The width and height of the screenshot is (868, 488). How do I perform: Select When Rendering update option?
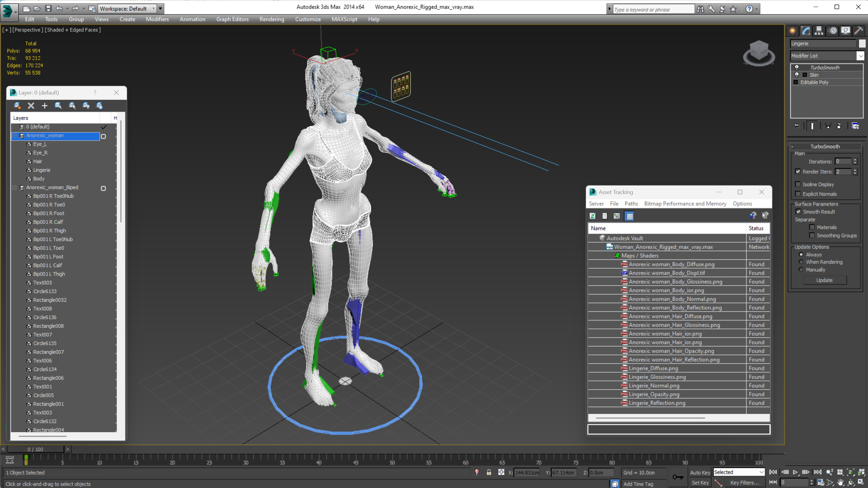pos(801,262)
